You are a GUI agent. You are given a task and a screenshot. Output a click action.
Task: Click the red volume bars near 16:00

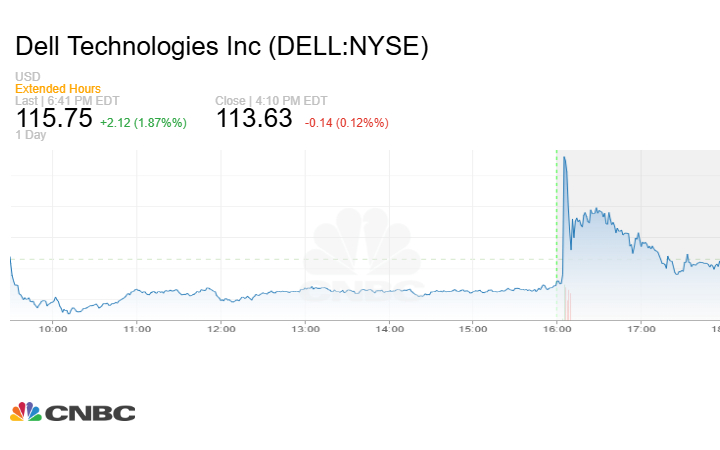(x=566, y=303)
